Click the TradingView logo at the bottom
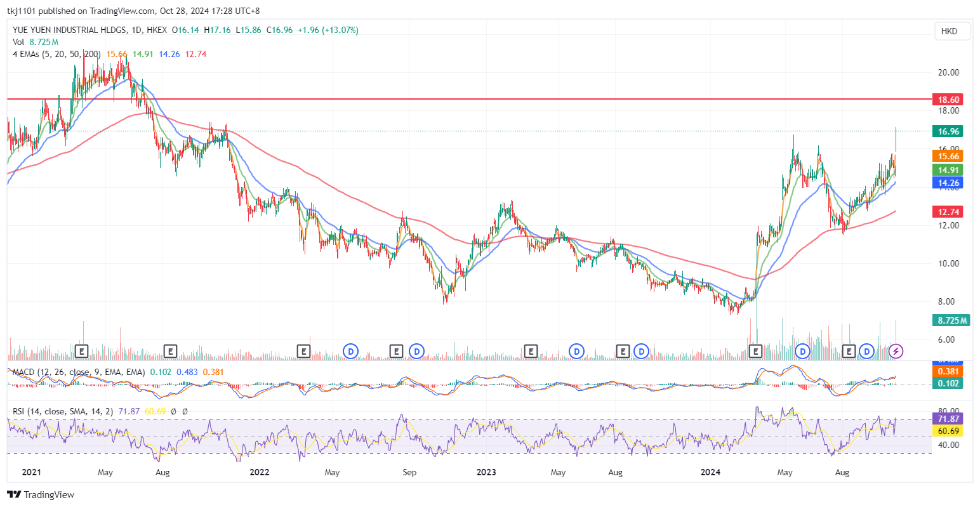 pyautogui.click(x=41, y=494)
